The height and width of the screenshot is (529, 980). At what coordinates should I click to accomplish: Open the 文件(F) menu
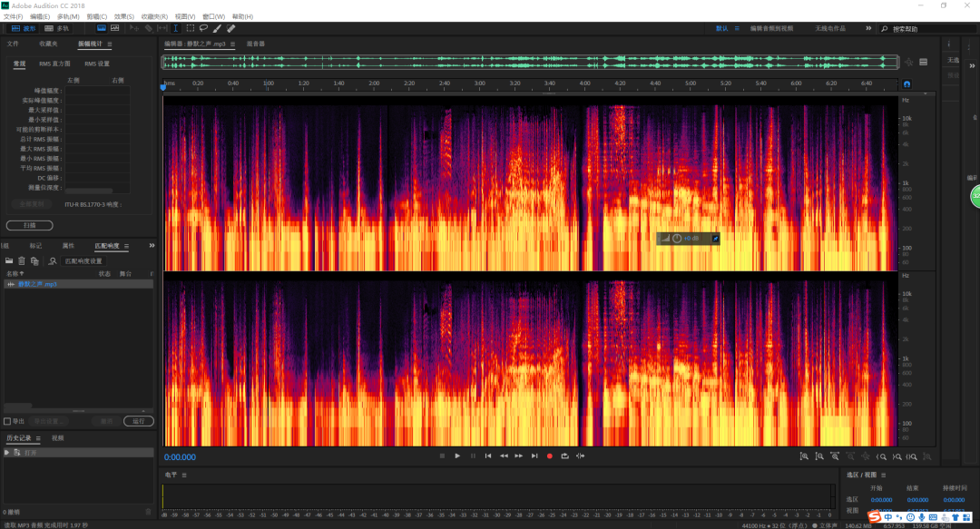[x=13, y=16]
